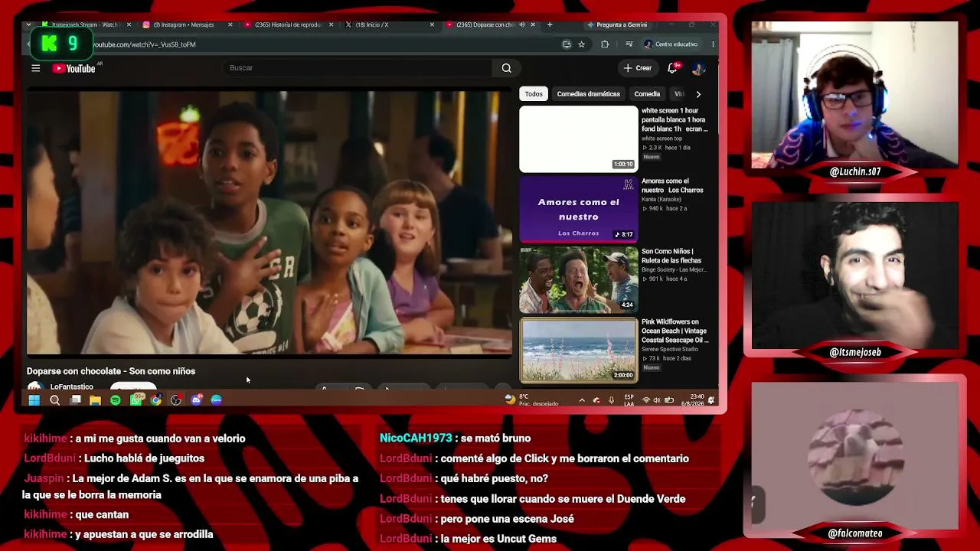The height and width of the screenshot is (551, 980).
Task: Open the Centro educativo profile button
Action: point(671,44)
